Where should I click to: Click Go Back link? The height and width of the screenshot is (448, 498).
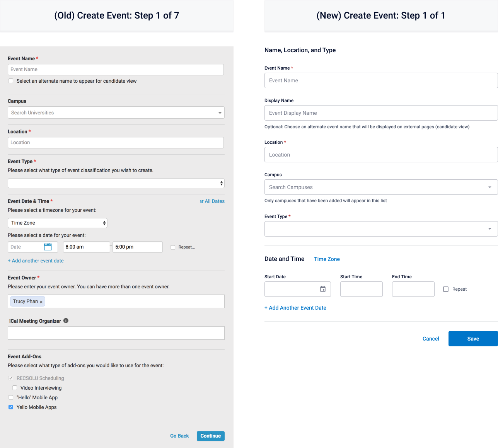(x=179, y=436)
